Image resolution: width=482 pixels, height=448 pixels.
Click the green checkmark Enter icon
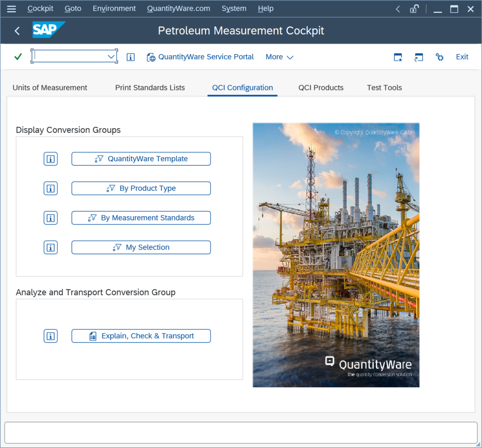point(18,57)
